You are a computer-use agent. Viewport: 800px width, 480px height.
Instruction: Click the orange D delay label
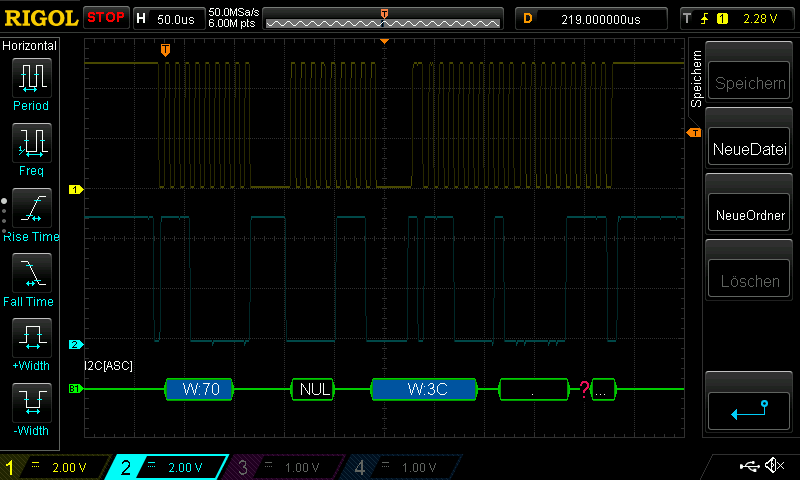click(528, 19)
